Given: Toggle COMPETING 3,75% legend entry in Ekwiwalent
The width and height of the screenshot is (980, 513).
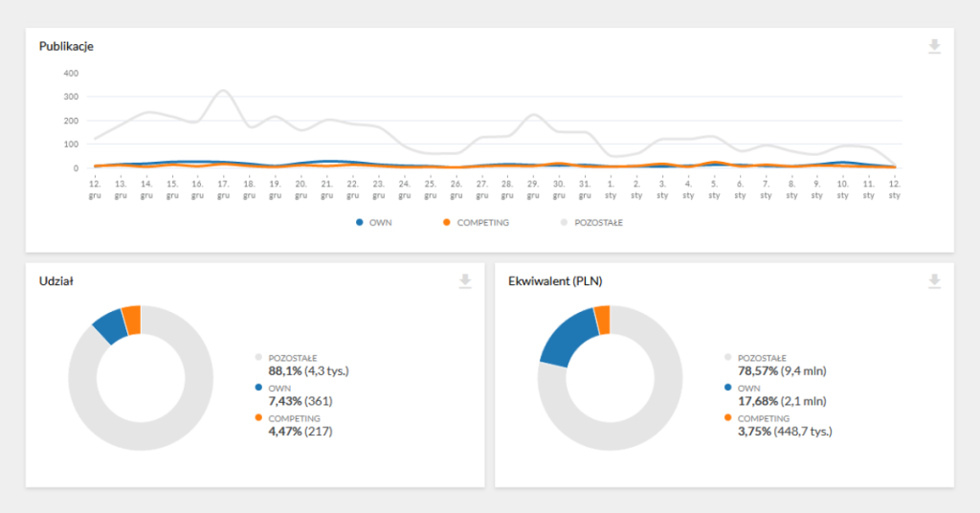Looking at the screenshot, I should click(778, 425).
